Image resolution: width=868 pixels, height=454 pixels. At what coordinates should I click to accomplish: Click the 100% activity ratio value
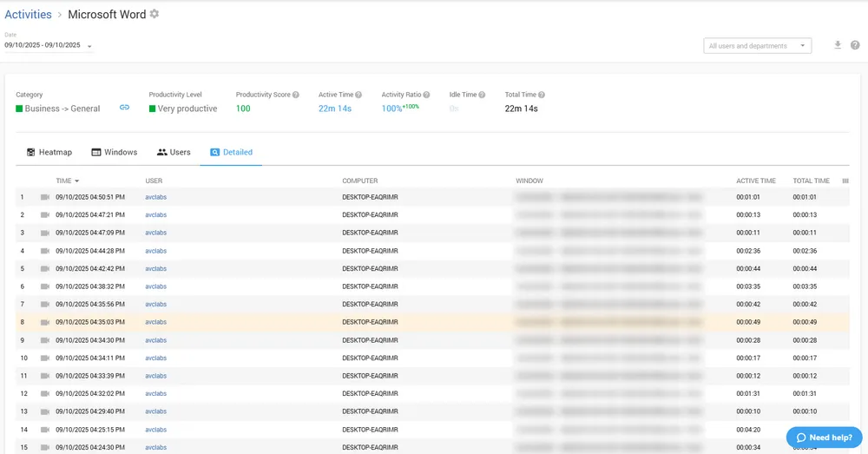[391, 109]
